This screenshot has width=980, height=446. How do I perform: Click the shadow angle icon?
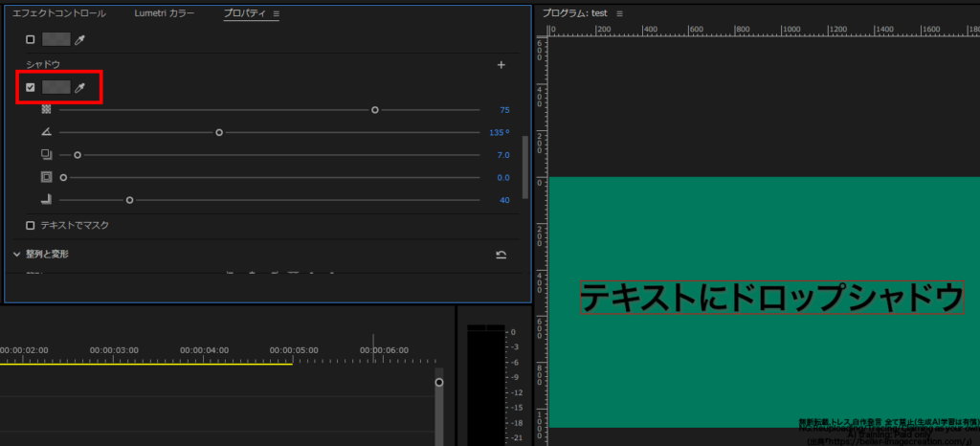46,132
